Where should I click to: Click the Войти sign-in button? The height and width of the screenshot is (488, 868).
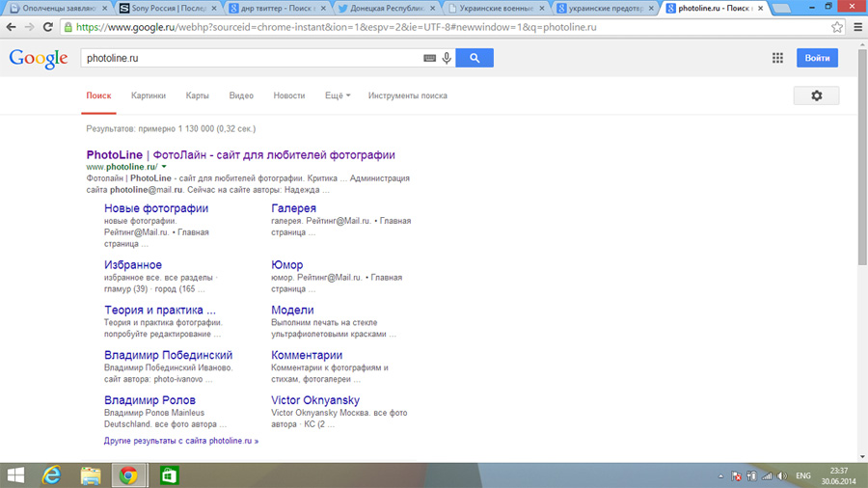pos(817,58)
